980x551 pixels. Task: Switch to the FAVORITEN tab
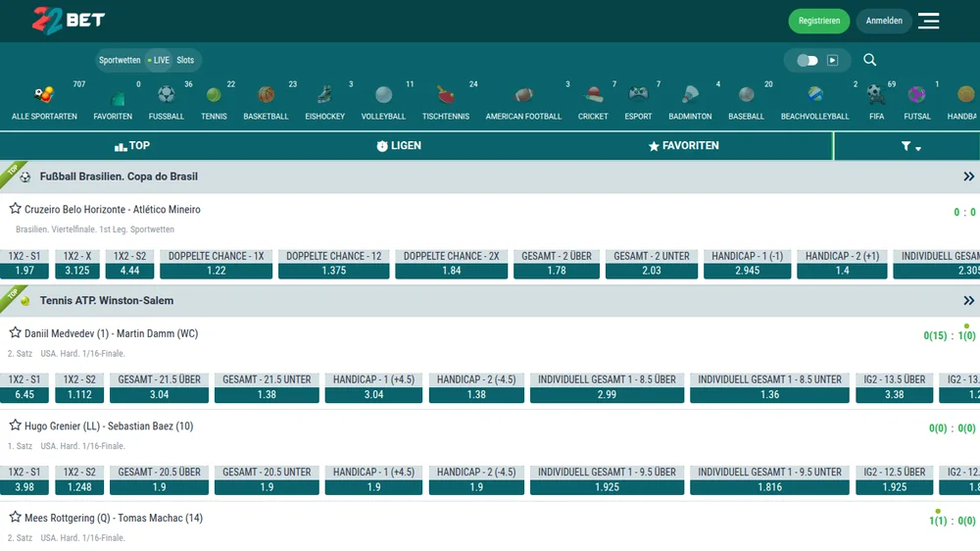(683, 146)
